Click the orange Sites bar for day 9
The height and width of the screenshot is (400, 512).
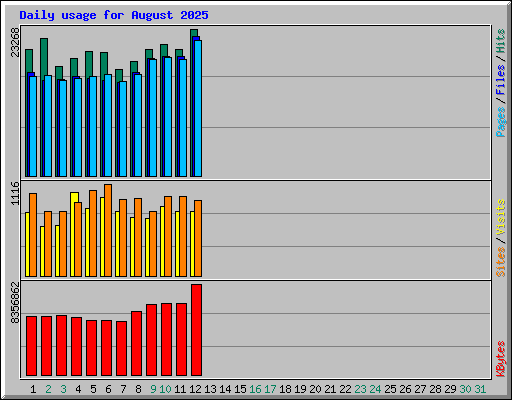pyautogui.click(x=153, y=244)
